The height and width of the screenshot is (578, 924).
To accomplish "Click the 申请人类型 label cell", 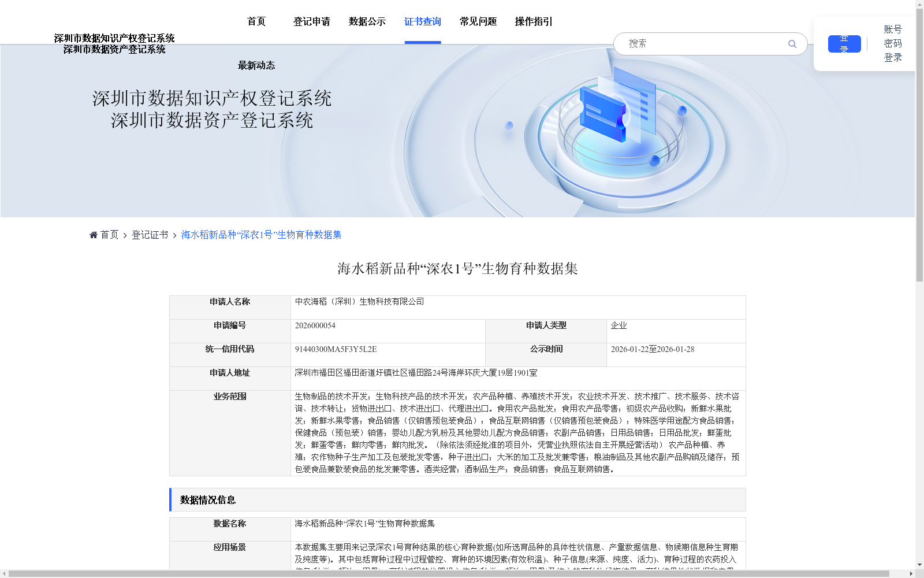I will click(546, 331).
